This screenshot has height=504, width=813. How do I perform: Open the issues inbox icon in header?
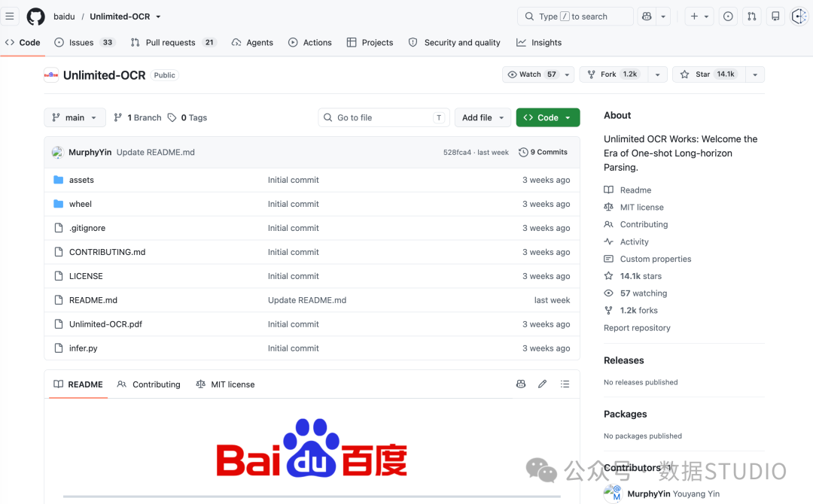pyautogui.click(x=728, y=17)
